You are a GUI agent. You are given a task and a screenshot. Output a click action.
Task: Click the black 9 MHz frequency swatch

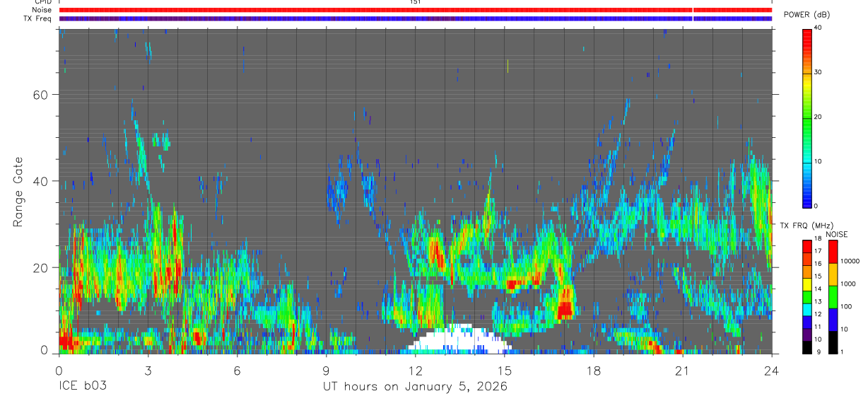(x=807, y=347)
